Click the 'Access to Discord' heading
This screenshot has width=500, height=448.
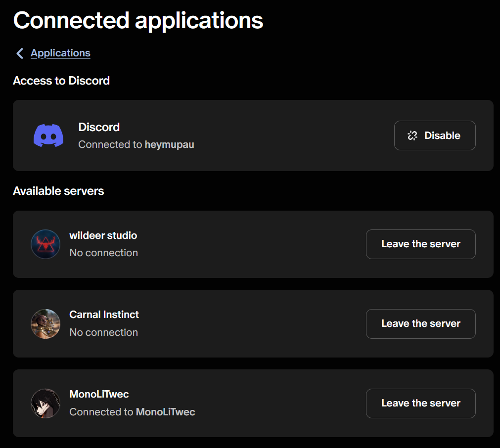click(x=61, y=81)
